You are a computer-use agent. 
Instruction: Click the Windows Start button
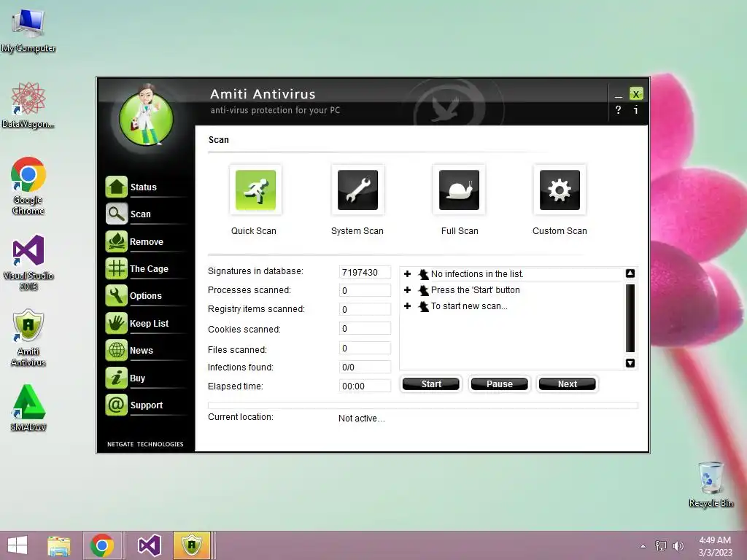(18, 545)
